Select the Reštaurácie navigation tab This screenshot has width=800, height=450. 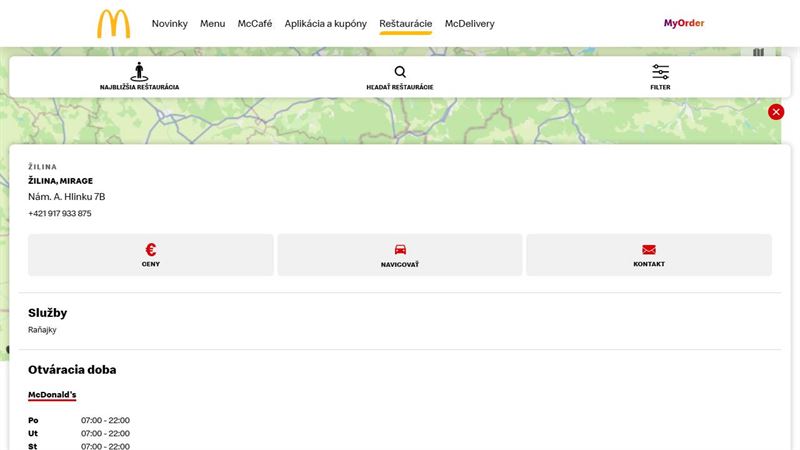tap(406, 23)
